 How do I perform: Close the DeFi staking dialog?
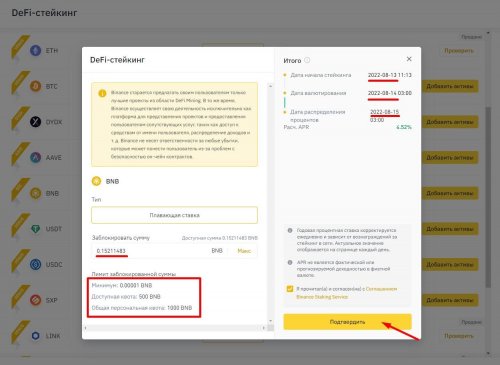pos(409,59)
